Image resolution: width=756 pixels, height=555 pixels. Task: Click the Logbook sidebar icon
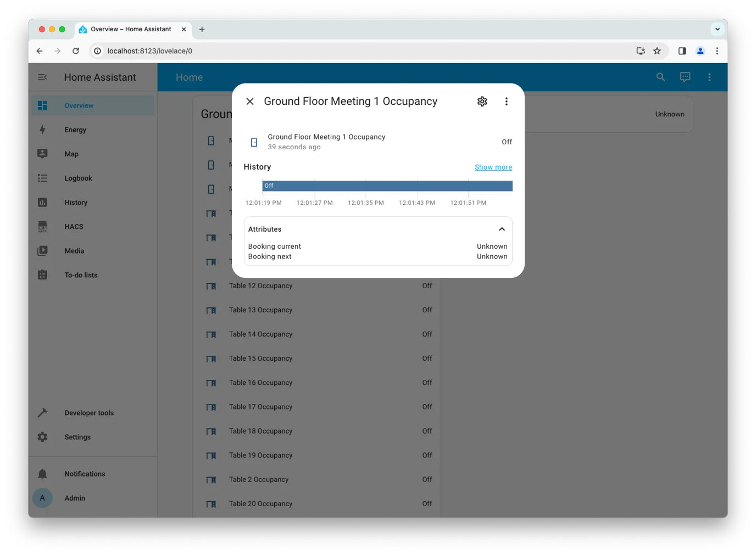click(42, 178)
